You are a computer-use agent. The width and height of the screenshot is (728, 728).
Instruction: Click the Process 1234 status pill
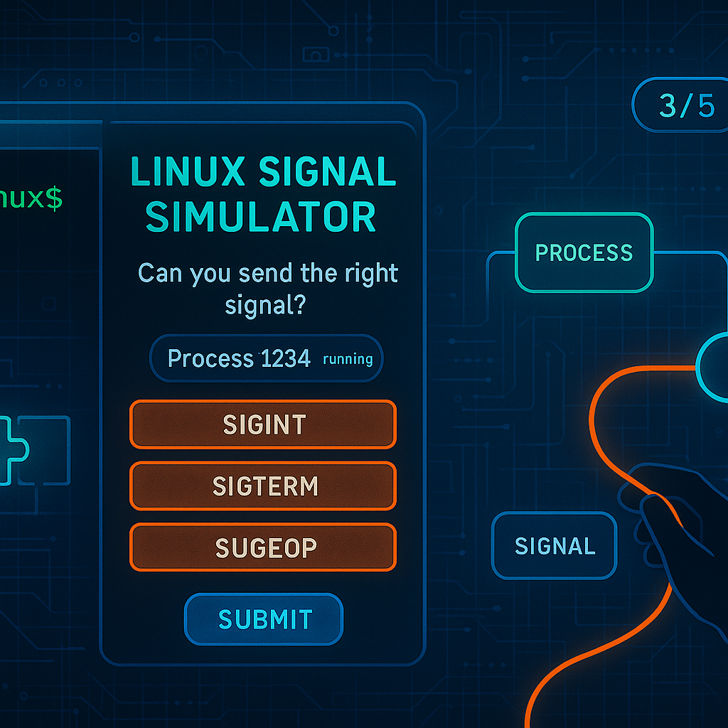(266, 358)
